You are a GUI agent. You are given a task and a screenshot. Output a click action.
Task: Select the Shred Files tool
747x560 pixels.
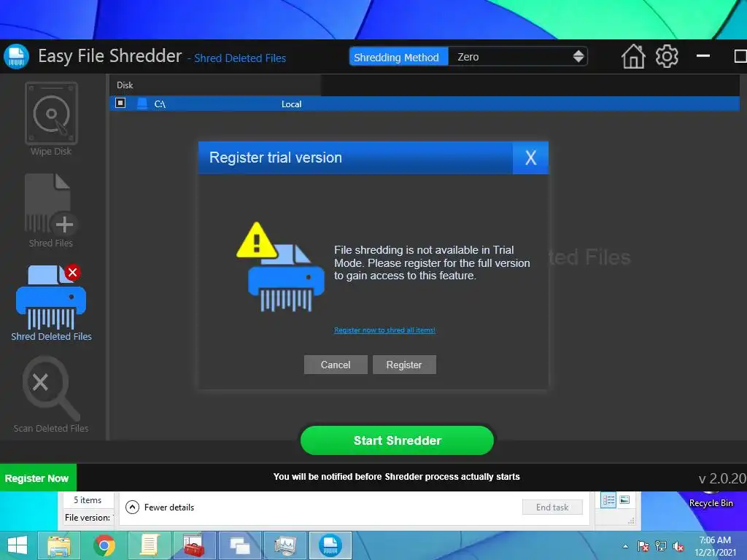51,211
